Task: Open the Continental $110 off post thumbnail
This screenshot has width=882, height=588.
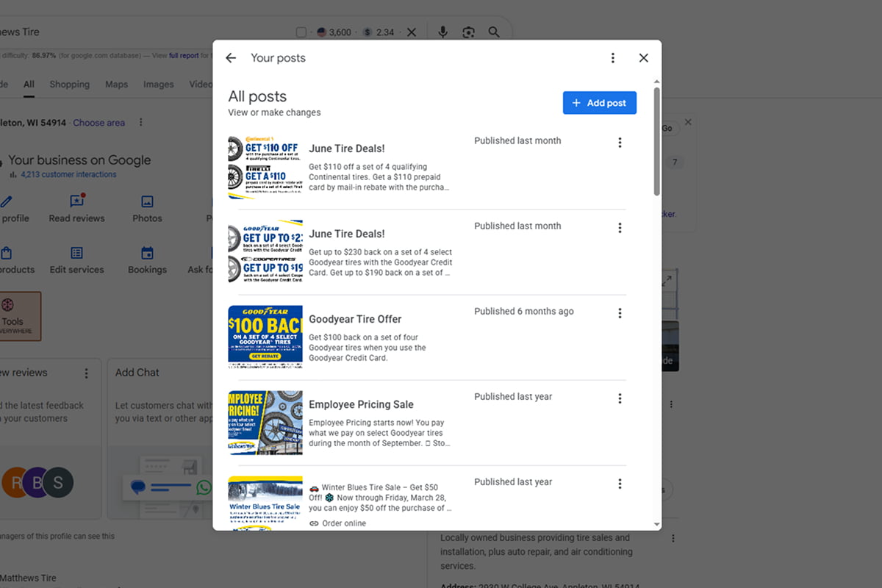Action: click(x=265, y=167)
